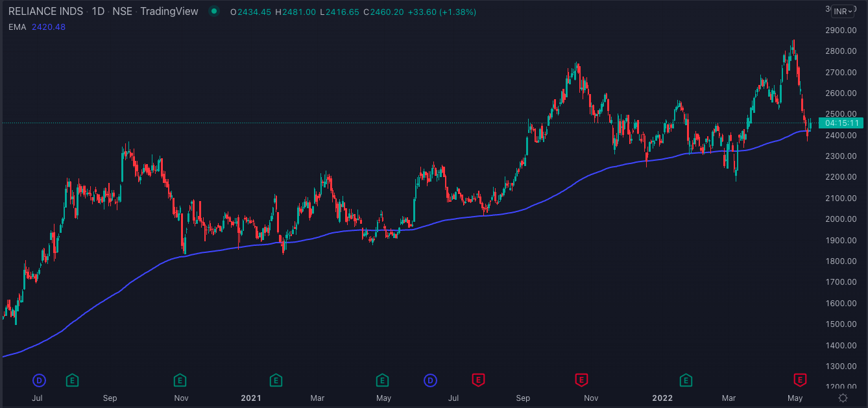Click RELIANCE INDS to change the symbol
Screen dimensions: 868x408
(45, 11)
